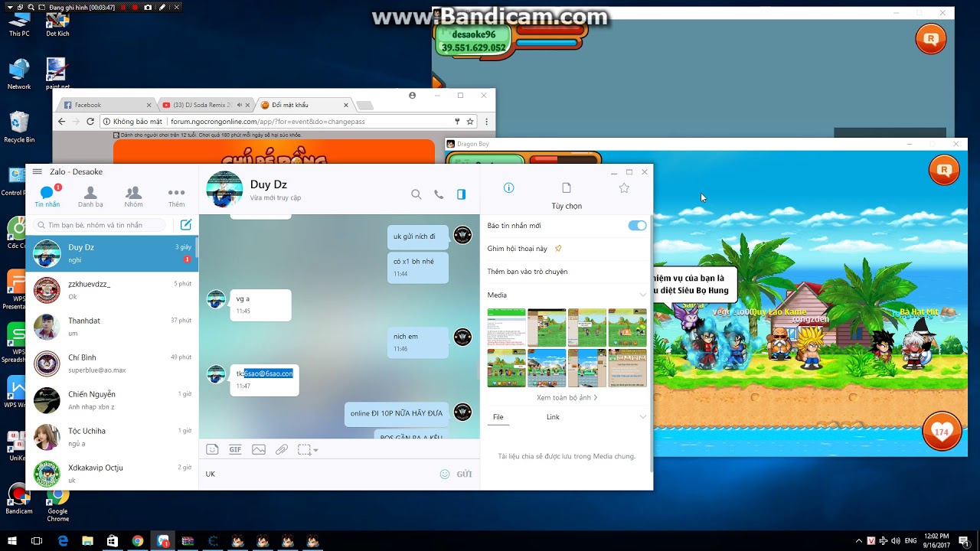Compose a new Zalo message
Image resolution: width=980 pixels, height=551 pixels.
(x=186, y=225)
